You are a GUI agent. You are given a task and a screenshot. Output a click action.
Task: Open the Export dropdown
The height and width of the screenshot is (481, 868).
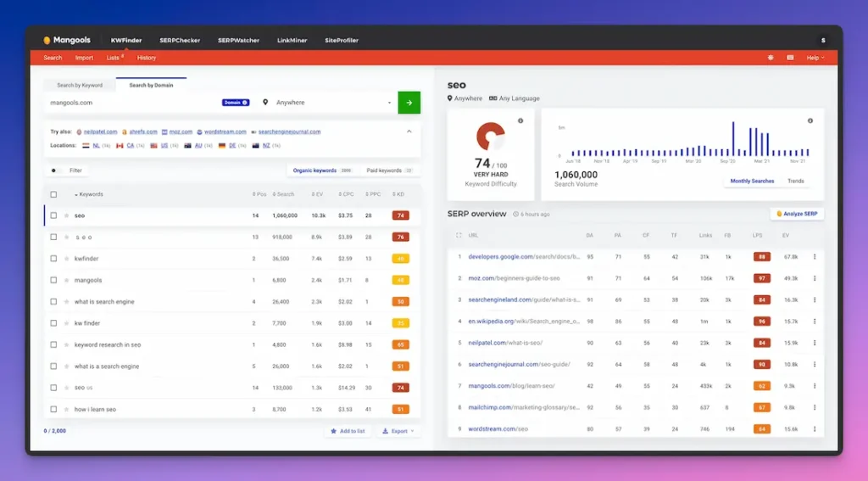point(397,431)
